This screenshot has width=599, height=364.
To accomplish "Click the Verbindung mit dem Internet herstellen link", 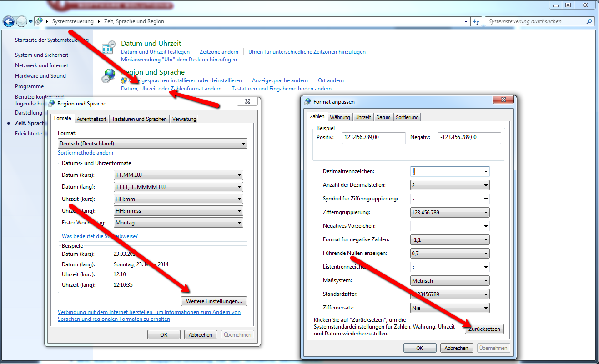I will (x=149, y=315).
